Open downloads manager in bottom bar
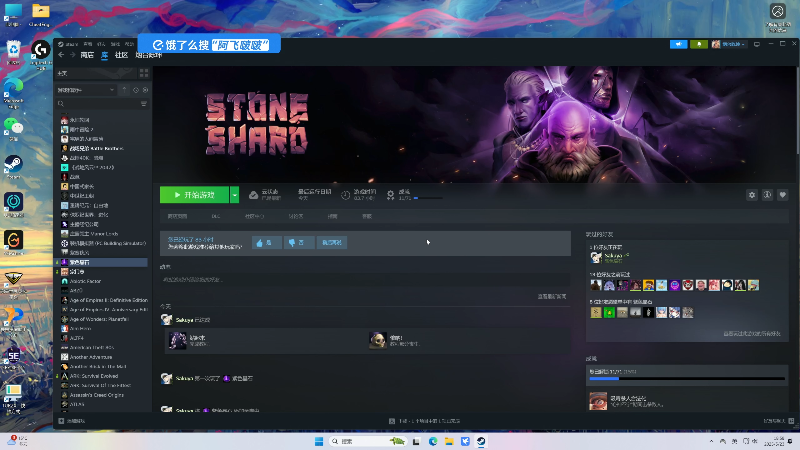 [424, 421]
